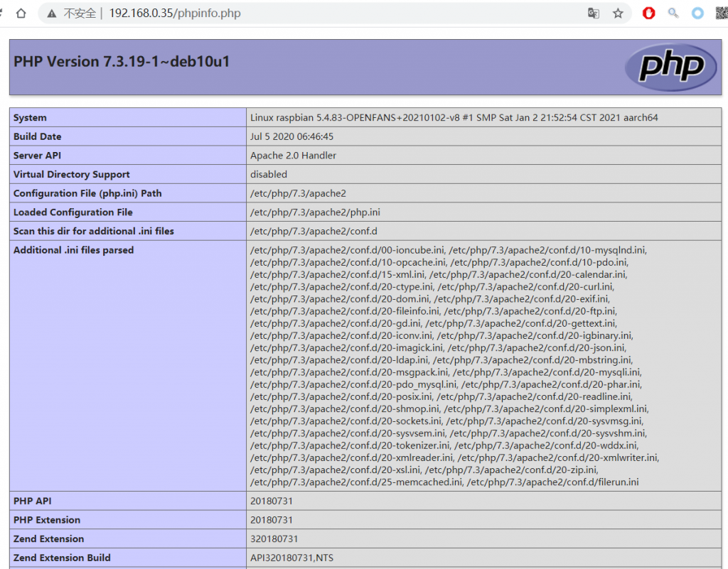Click the Zend Extension value 320180731

[274, 539]
